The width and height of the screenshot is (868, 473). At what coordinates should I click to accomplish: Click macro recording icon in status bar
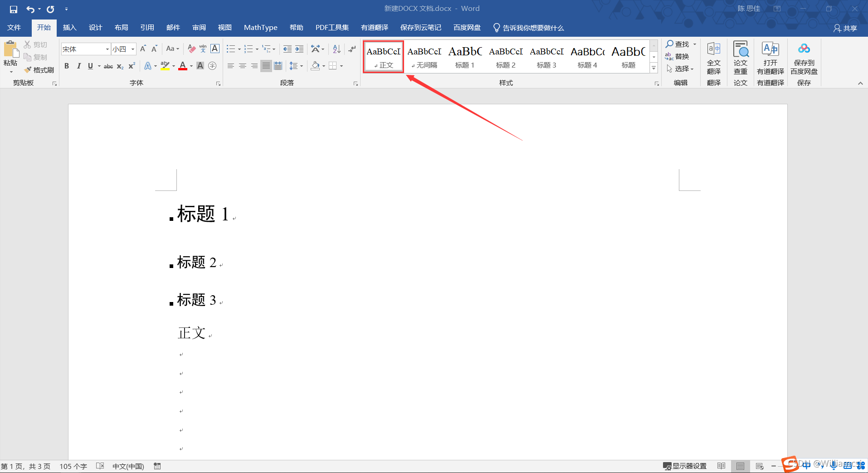click(x=157, y=466)
